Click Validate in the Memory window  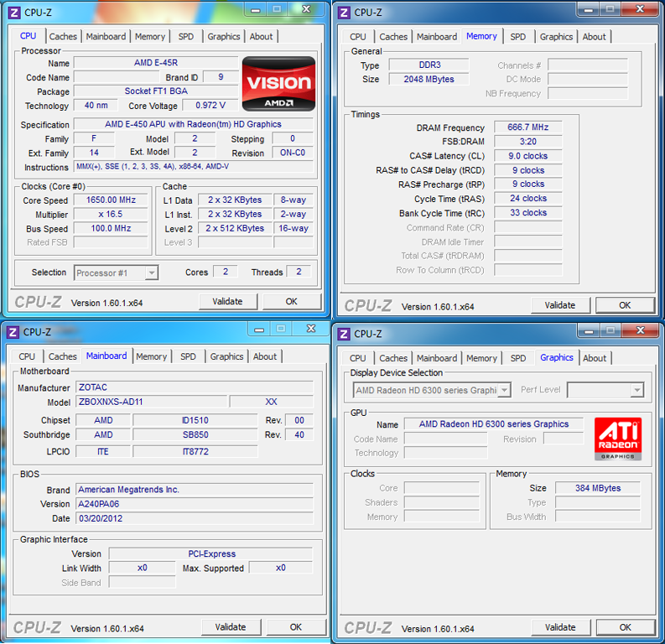(560, 305)
